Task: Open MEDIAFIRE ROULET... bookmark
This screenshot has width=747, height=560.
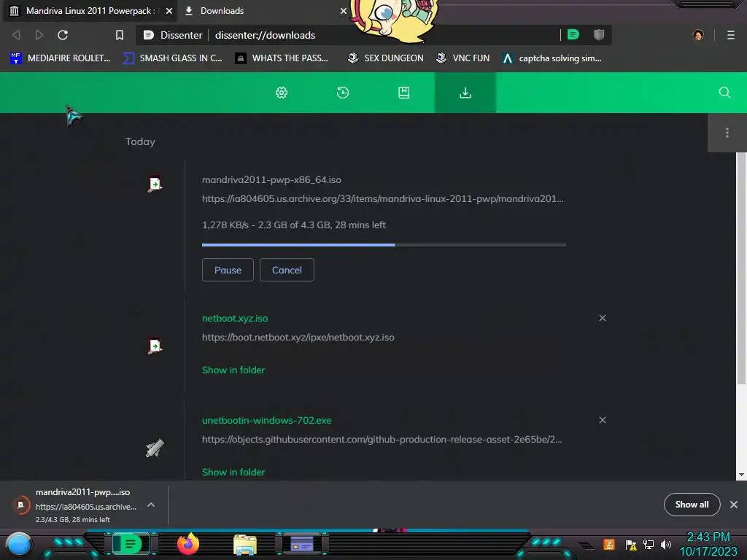Action: click(61, 58)
